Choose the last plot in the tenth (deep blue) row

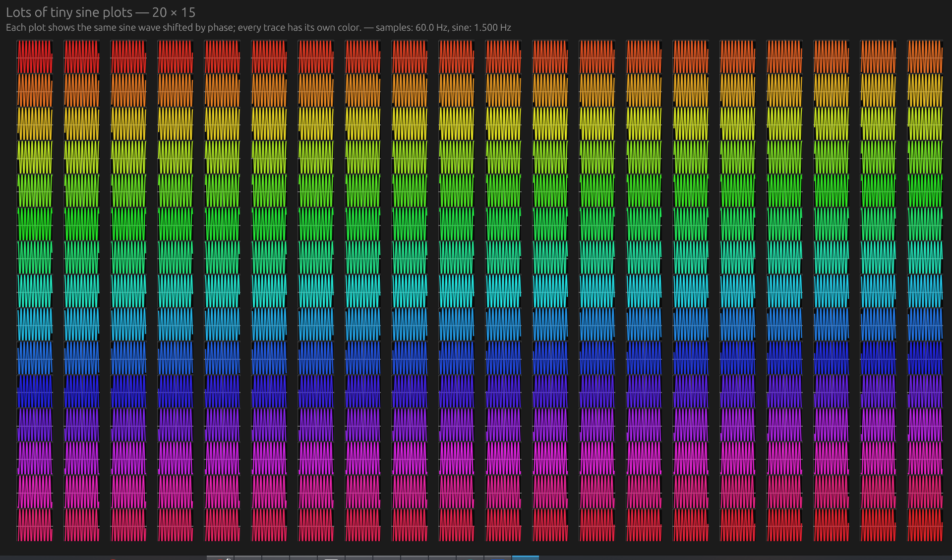pyautogui.click(x=925, y=358)
